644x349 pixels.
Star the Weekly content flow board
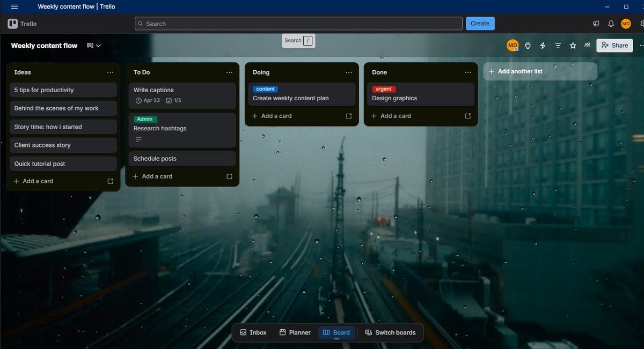[x=573, y=46]
